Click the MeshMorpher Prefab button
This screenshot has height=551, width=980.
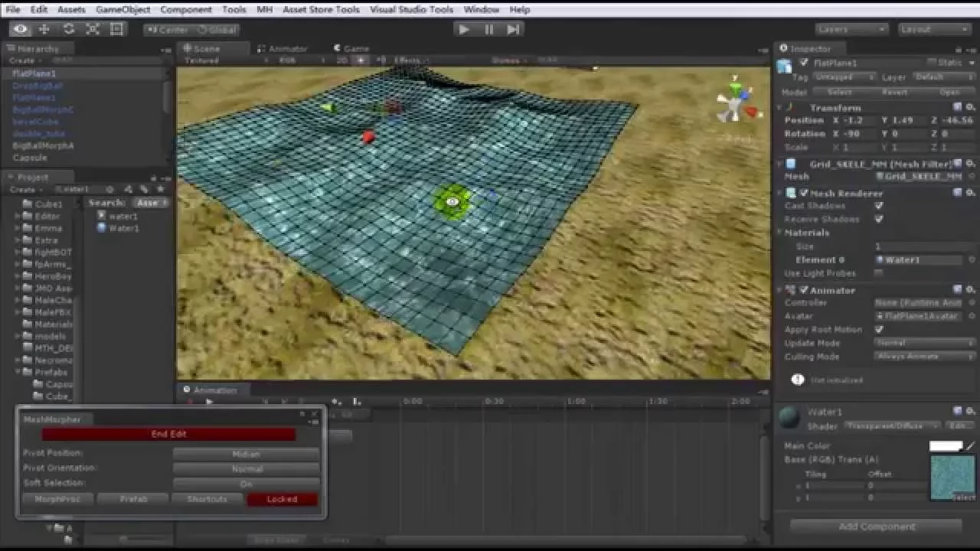(133, 499)
